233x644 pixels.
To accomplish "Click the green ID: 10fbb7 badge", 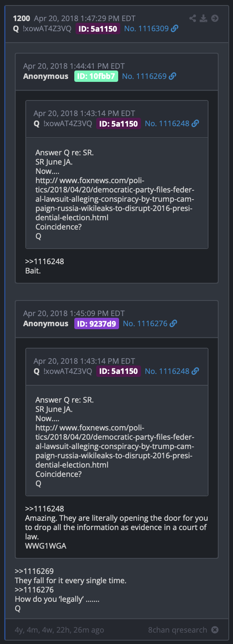I will point(96,76).
